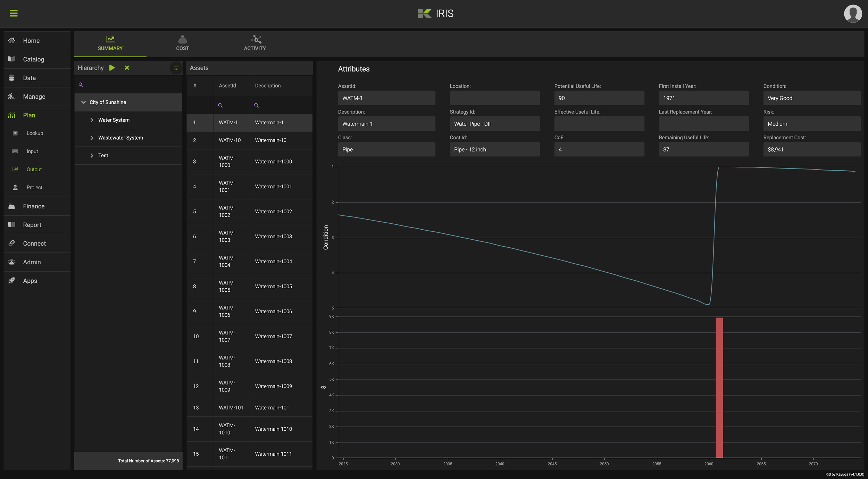Click the green X icon beside Hierarchy
The height and width of the screenshot is (479, 868).
coord(127,68)
